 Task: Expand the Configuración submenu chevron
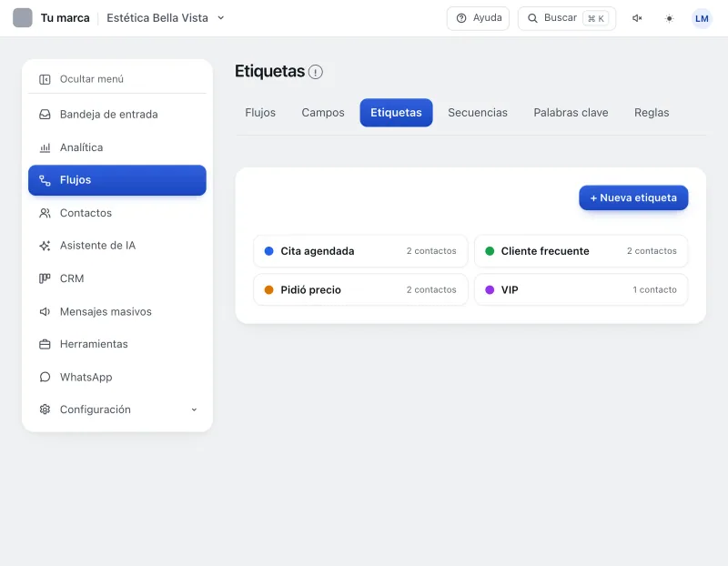coord(194,409)
